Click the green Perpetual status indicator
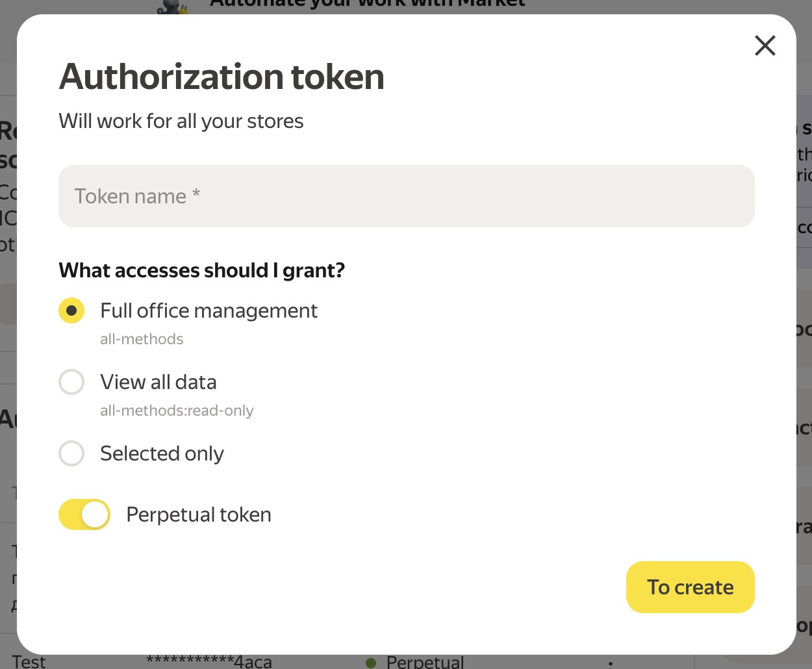 point(416,662)
